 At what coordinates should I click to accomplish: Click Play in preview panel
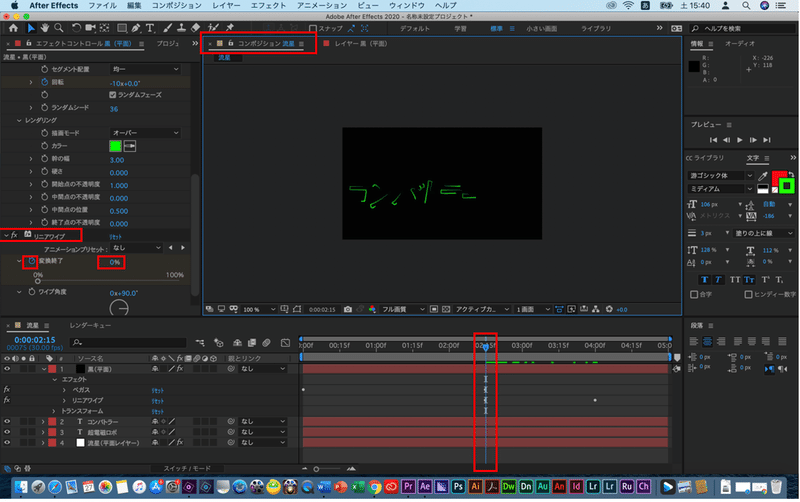pyautogui.click(x=740, y=140)
